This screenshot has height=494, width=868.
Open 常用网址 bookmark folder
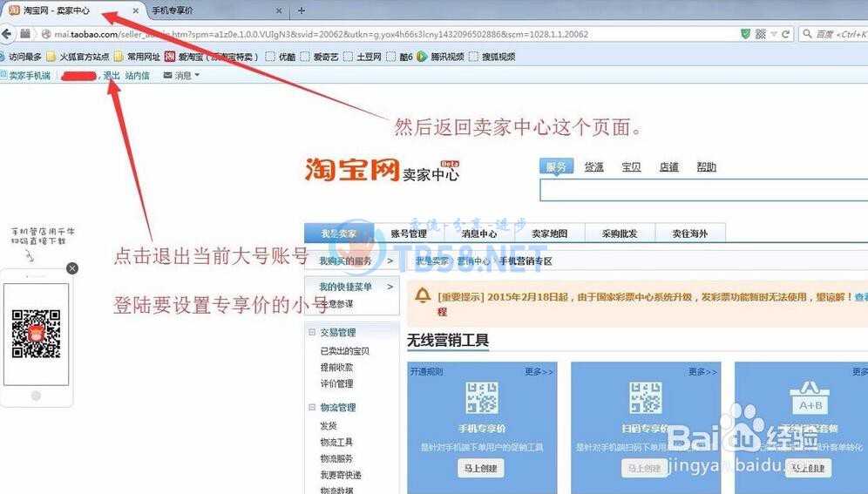click(x=138, y=57)
